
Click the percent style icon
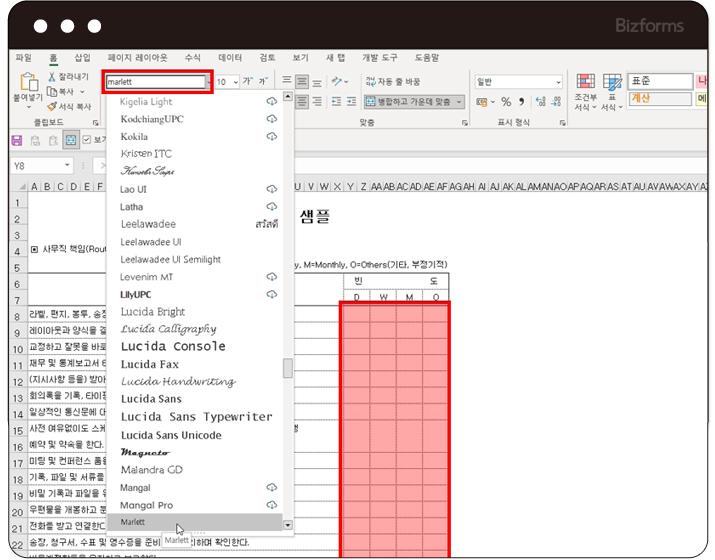pyautogui.click(x=506, y=102)
